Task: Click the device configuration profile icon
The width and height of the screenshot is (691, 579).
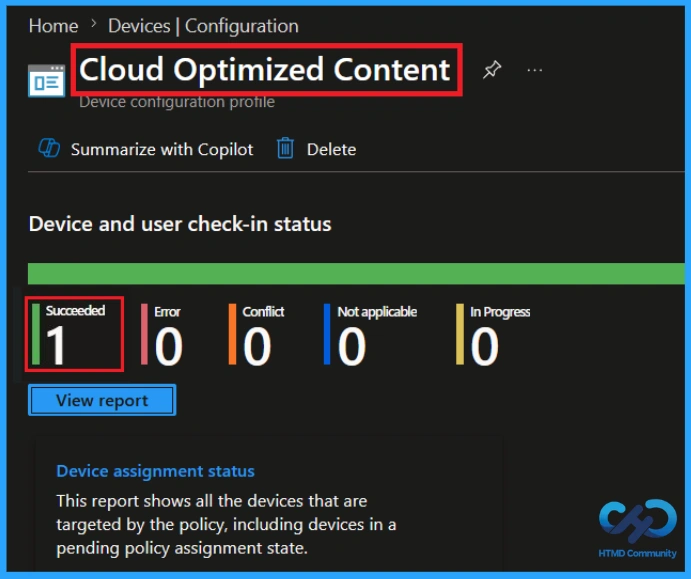Action: (46, 80)
